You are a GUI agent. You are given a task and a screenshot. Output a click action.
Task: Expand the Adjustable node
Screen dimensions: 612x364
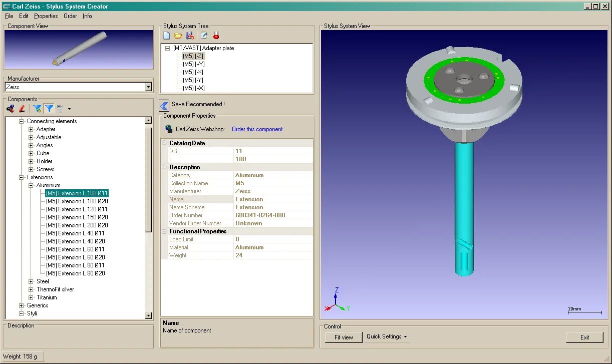(31, 137)
